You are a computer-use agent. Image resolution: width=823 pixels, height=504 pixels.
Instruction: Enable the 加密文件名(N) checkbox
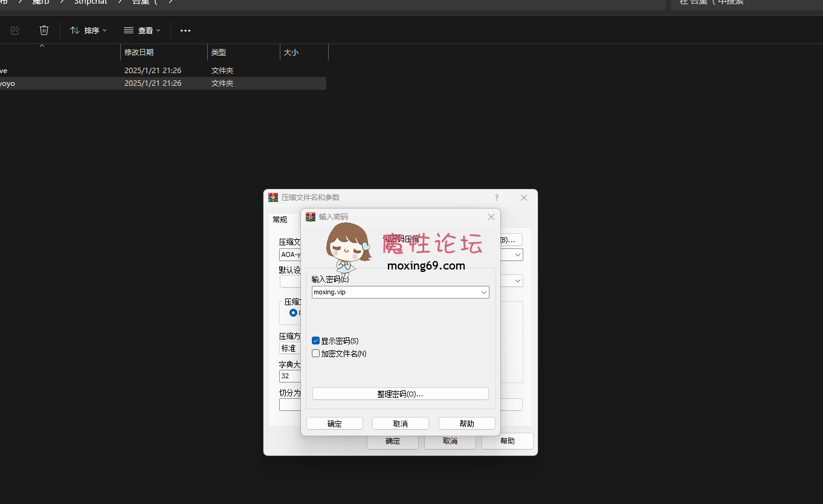point(315,353)
